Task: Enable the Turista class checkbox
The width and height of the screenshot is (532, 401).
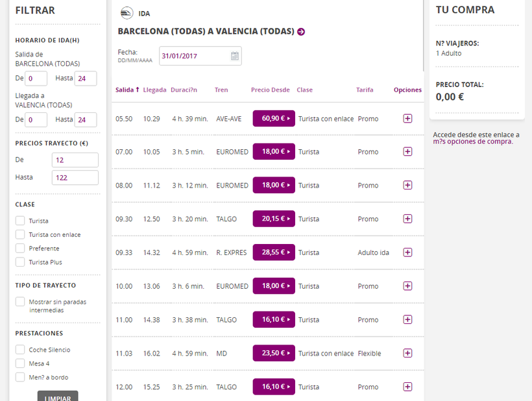Action: pyautogui.click(x=21, y=221)
